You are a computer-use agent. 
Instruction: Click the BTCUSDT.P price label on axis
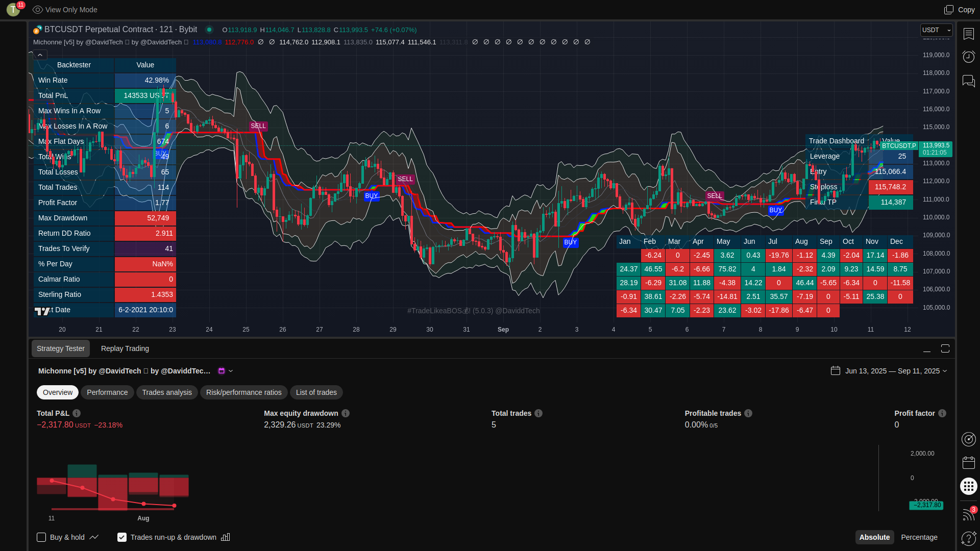point(899,146)
